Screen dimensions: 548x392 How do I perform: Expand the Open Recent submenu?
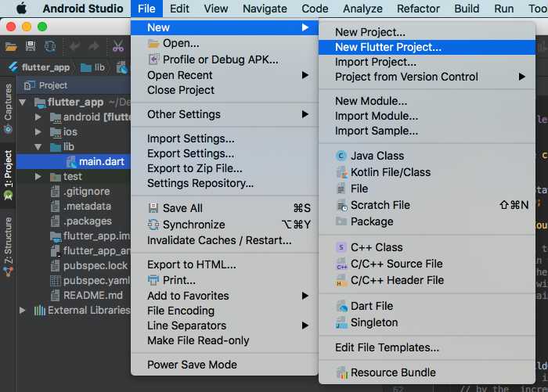pyautogui.click(x=224, y=75)
